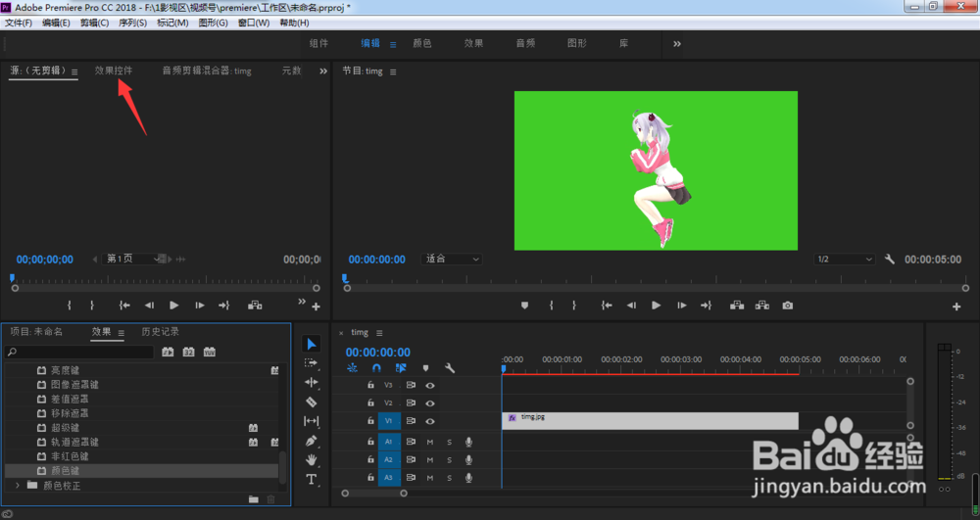
Task: Open the 项目: 未命名 tab
Action: 36,331
